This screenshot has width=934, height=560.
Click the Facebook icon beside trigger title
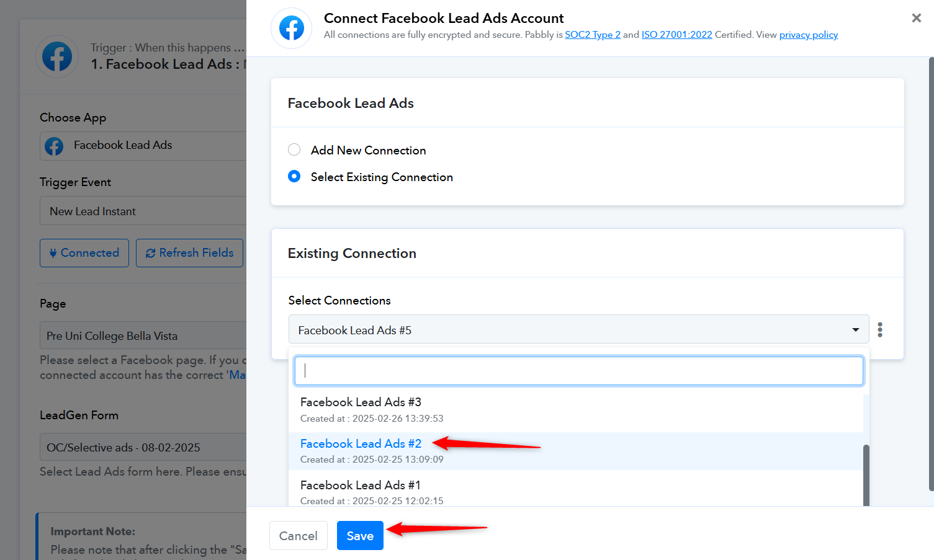[x=57, y=56]
